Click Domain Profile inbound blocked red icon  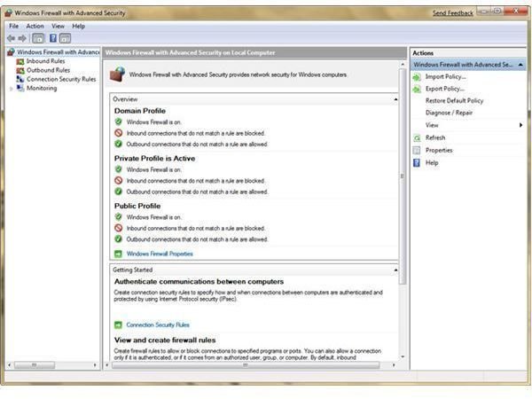118,133
